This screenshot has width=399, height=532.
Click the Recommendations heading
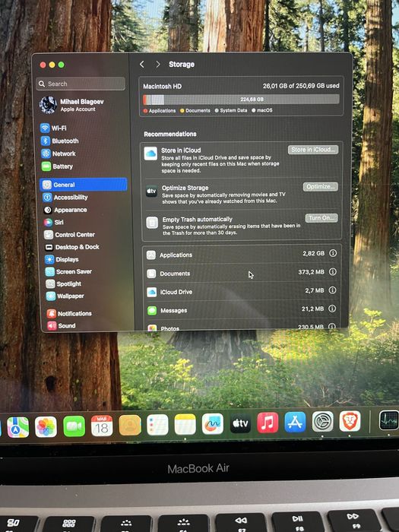[x=170, y=134]
